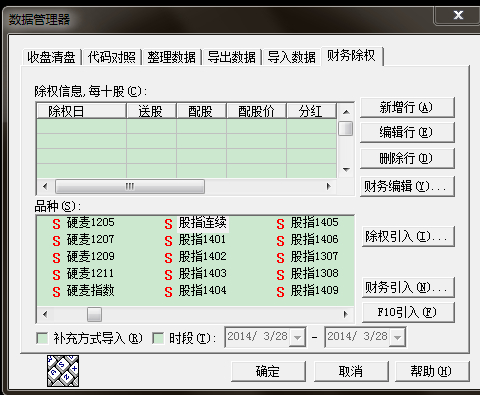This screenshot has width=480, height=395.
Task: Click the 送股 column header
Action: [151, 111]
